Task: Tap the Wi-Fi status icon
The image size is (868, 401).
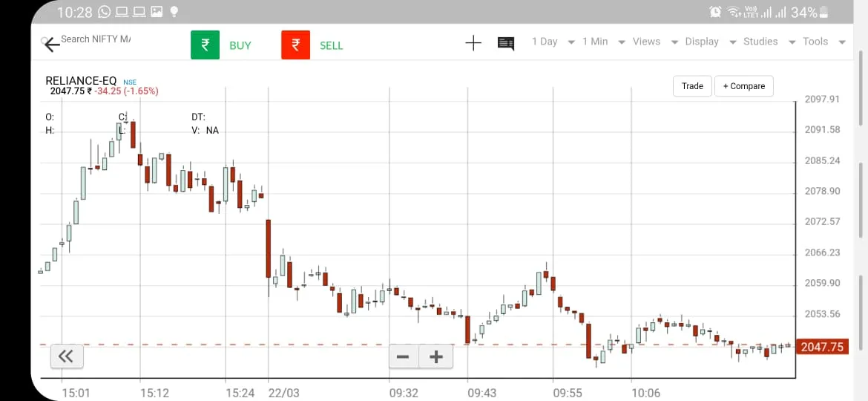Action: (734, 12)
